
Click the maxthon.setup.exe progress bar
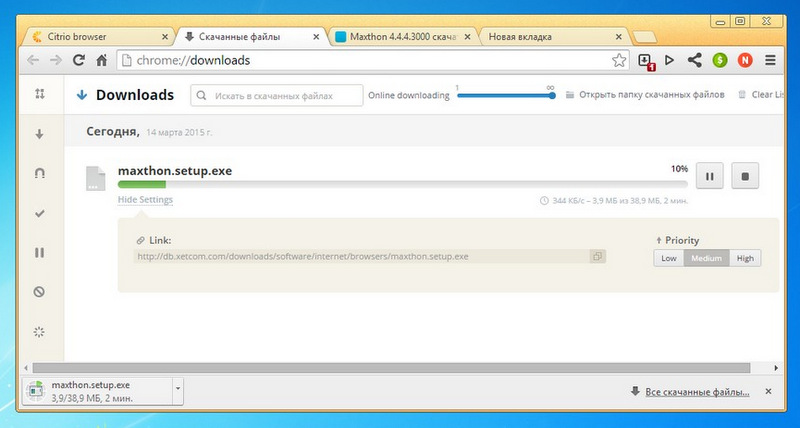pyautogui.click(x=403, y=184)
